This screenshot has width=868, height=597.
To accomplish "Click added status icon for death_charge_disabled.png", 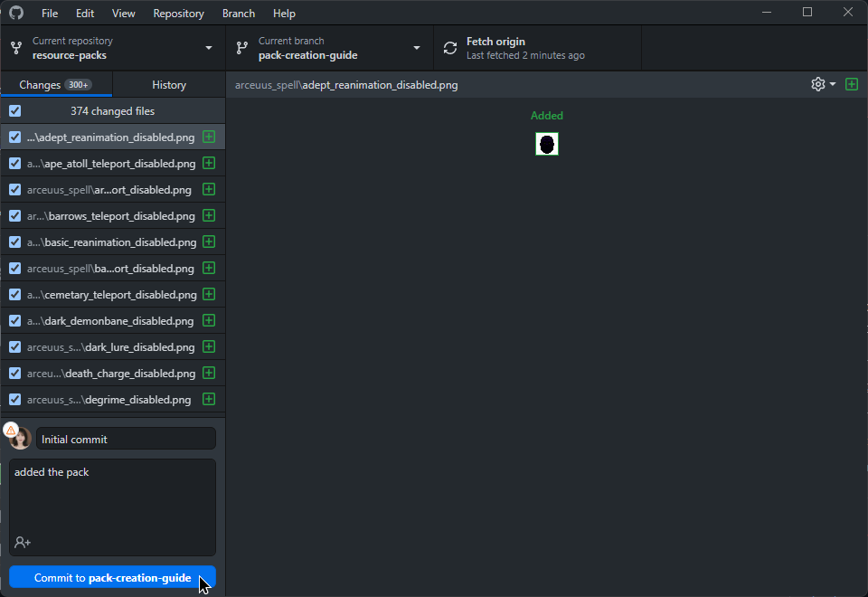I will click(209, 373).
